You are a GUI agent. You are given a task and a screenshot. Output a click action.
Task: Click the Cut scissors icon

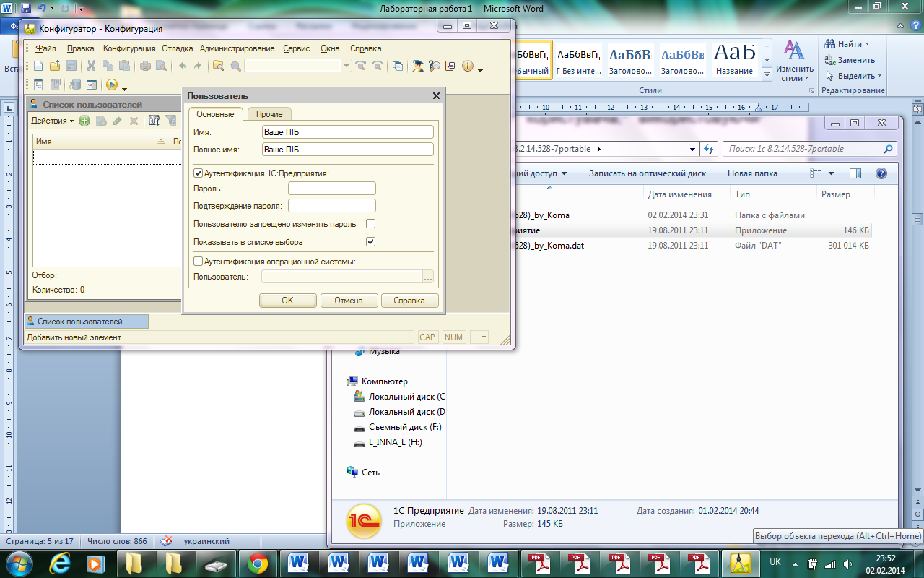[x=92, y=66]
